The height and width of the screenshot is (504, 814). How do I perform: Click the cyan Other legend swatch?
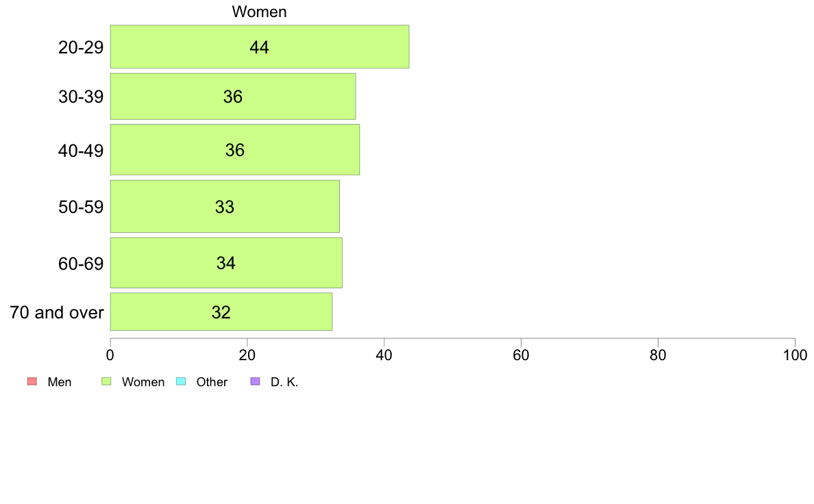tap(181, 381)
